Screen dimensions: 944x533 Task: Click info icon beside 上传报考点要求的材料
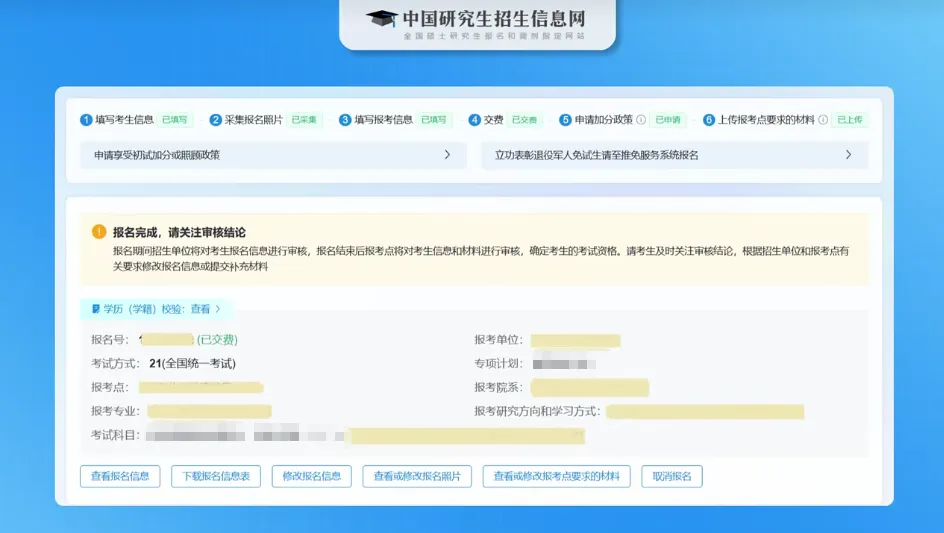pos(823,120)
